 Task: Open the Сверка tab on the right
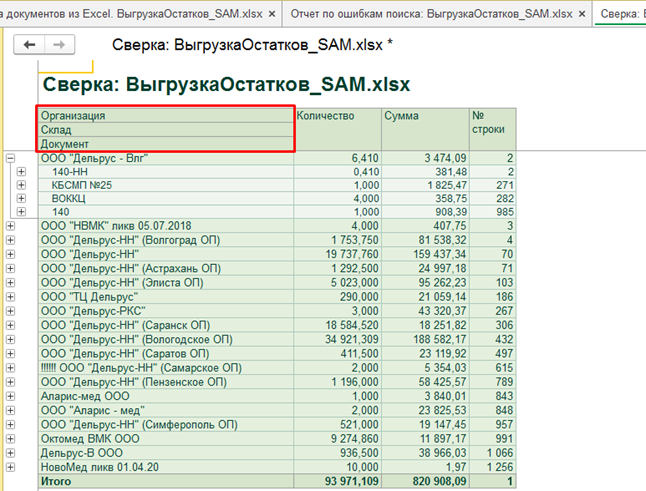pos(622,14)
